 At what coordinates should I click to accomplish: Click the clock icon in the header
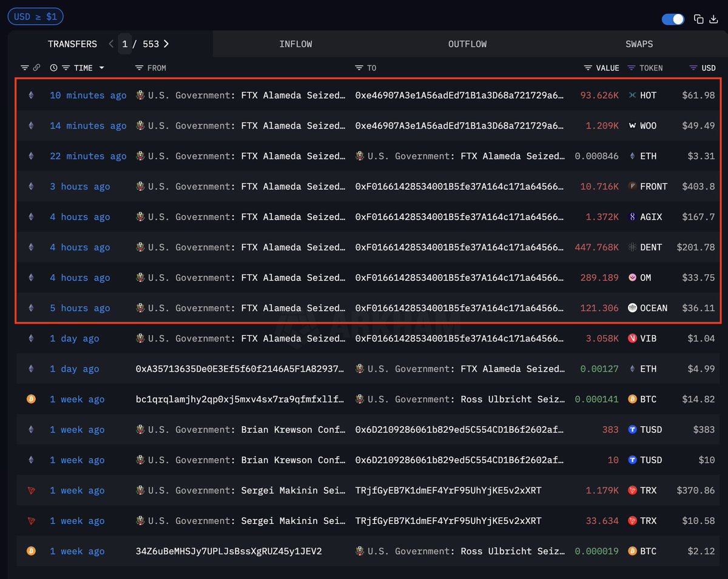(54, 68)
